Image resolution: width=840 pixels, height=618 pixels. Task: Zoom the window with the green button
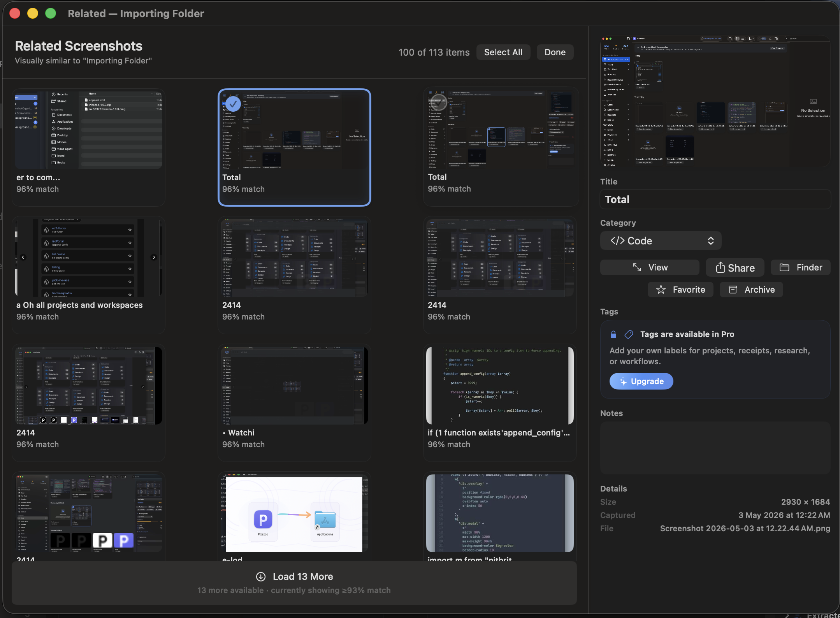[51, 14]
